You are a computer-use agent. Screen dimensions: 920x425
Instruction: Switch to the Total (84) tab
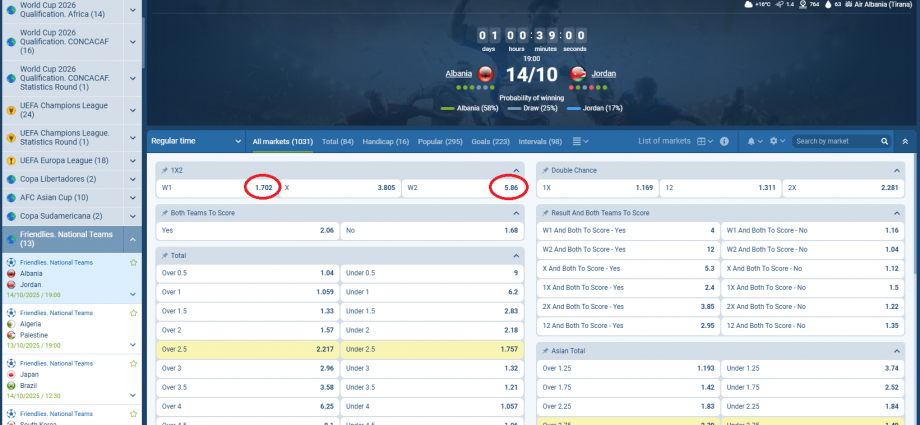tap(338, 141)
